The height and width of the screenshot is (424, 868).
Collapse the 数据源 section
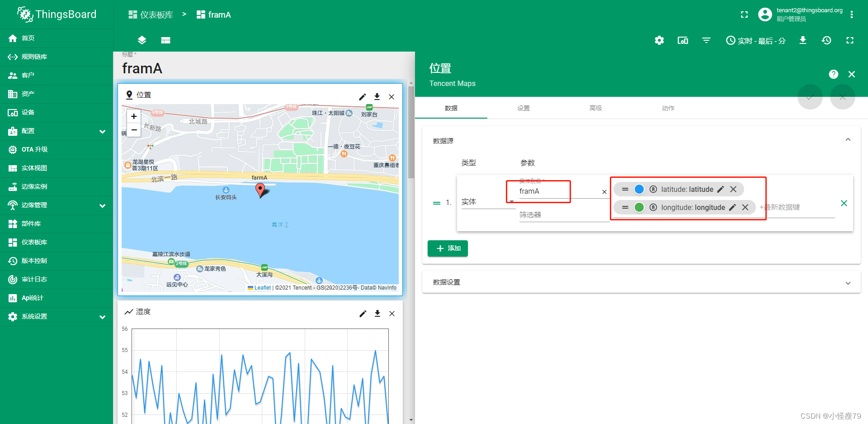pos(848,139)
